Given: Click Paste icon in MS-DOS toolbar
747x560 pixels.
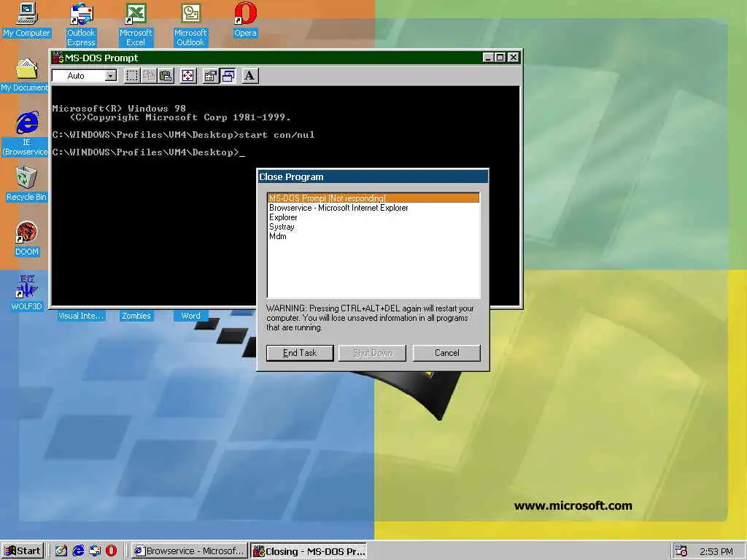Looking at the screenshot, I should (x=166, y=76).
